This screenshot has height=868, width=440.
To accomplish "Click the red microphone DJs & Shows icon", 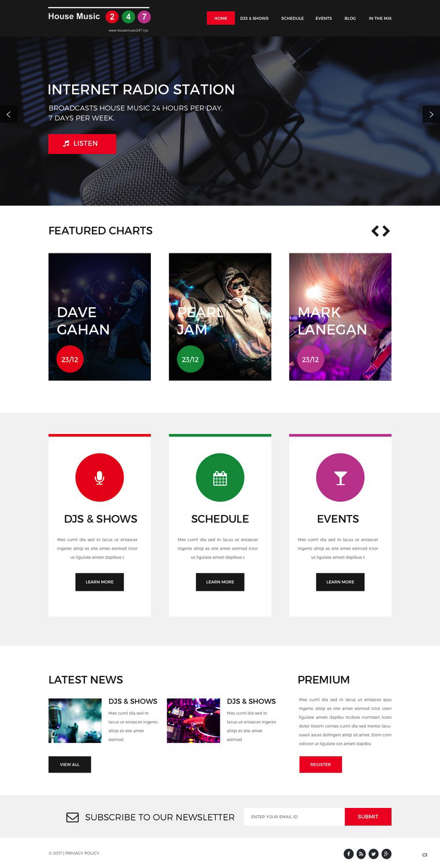I will pos(99,477).
